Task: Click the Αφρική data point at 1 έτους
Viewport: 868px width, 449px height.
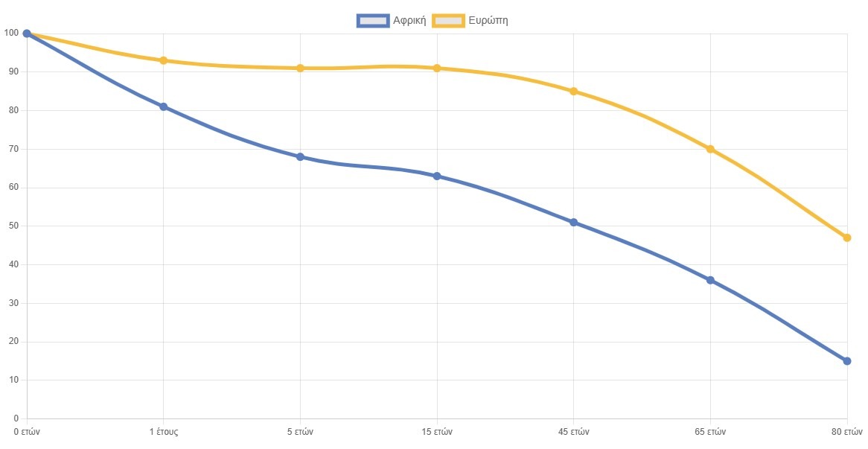Action: (x=163, y=106)
